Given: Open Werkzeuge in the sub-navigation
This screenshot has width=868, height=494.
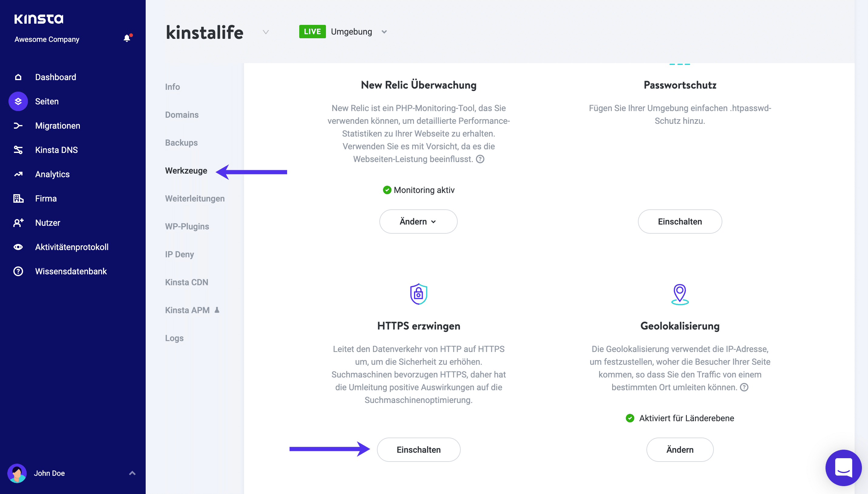Looking at the screenshot, I should (x=186, y=171).
